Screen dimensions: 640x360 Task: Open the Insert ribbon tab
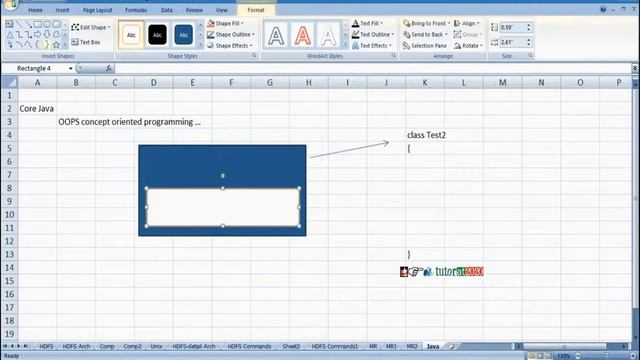[62, 10]
